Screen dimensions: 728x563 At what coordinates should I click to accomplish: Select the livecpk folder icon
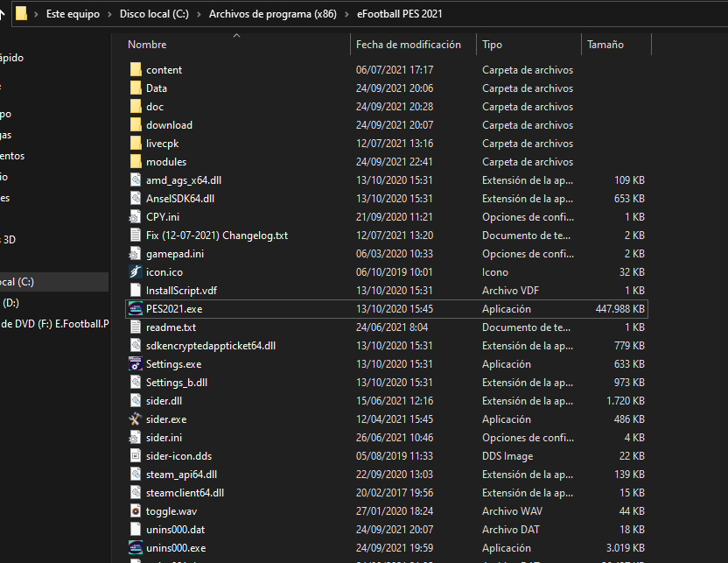136,143
